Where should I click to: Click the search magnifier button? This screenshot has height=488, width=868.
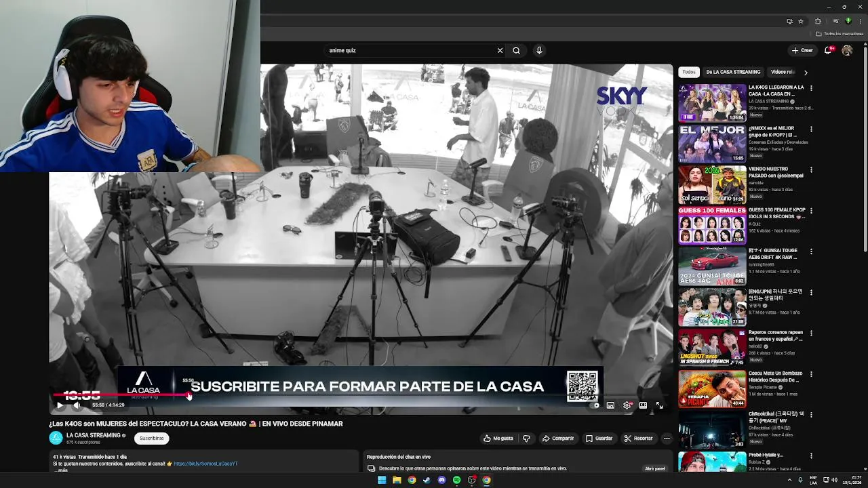[x=516, y=50]
